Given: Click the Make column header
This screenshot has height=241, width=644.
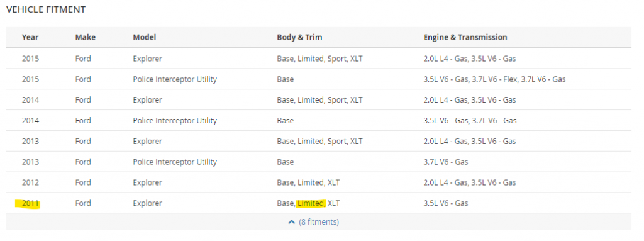Looking at the screenshot, I should (86, 37).
